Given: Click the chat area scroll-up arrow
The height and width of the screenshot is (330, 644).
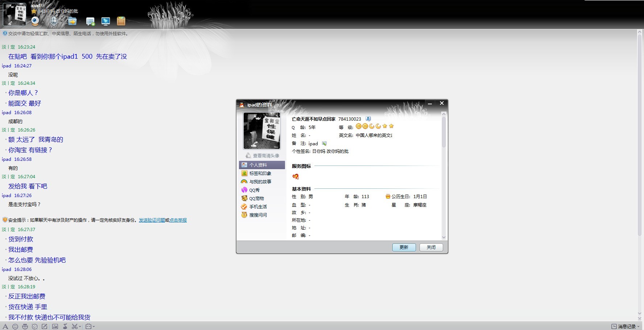Looking at the screenshot, I should 640,32.
